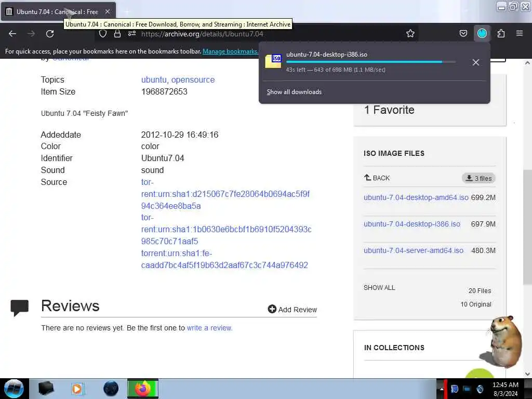The width and height of the screenshot is (532, 399).
Task: Open the extensions puzzle icon
Action: click(x=501, y=33)
